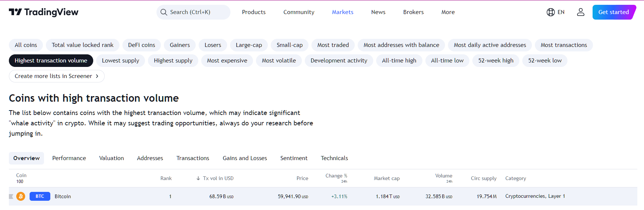The height and width of the screenshot is (210, 644).
Task: Select the Large-cap filter
Action: coord(249,45)
